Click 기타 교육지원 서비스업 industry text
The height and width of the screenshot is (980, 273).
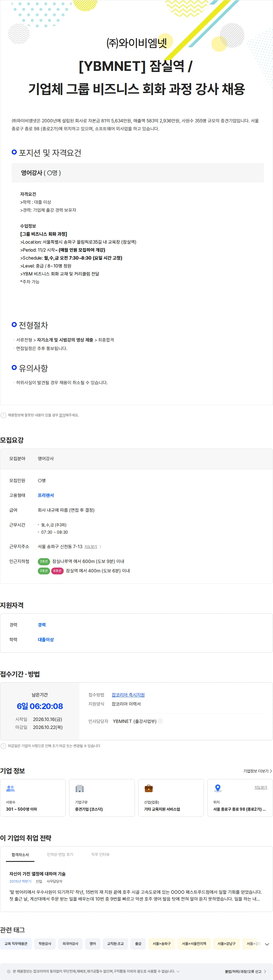[162, 809]
